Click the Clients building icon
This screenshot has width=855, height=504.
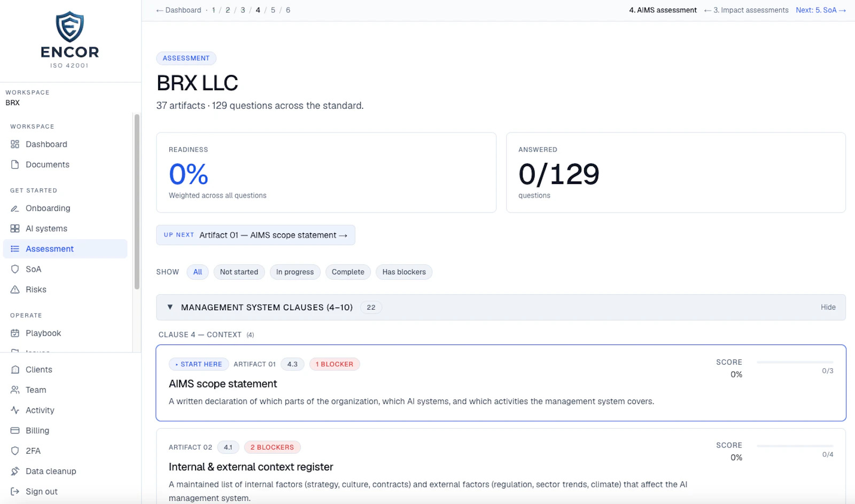tap(15, 369)
